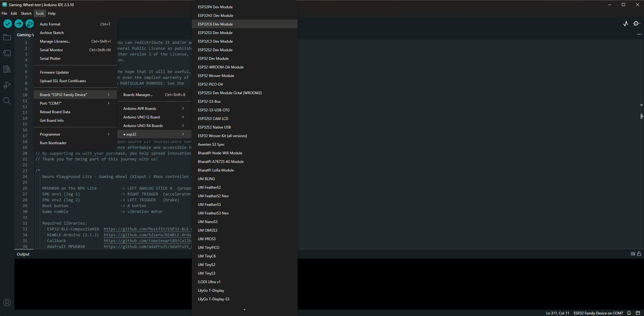Choose LilyGo T-Display-S3 board
The image size is (644, 316).
[x=245, y=299]
